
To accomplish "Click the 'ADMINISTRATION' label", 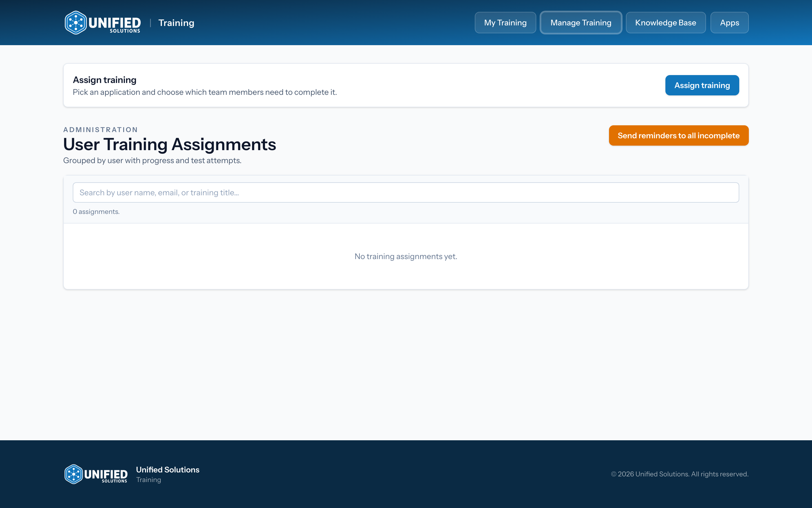I will pos(101,130).
